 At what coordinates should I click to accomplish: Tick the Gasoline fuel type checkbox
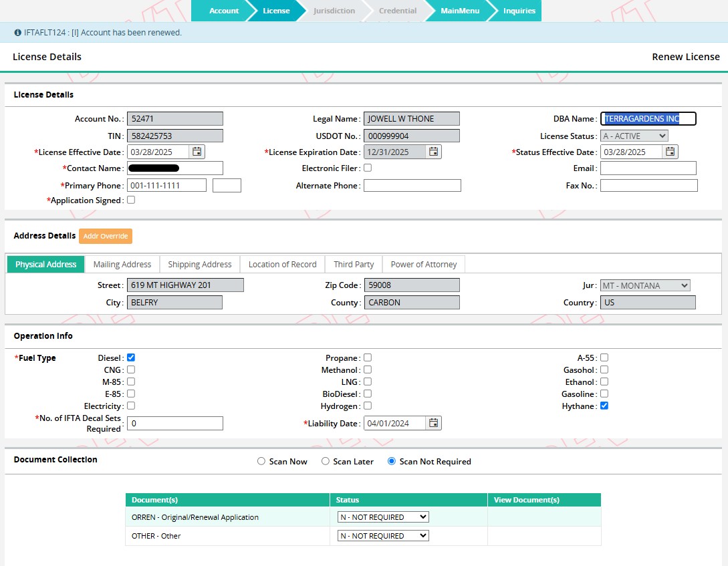604,394
